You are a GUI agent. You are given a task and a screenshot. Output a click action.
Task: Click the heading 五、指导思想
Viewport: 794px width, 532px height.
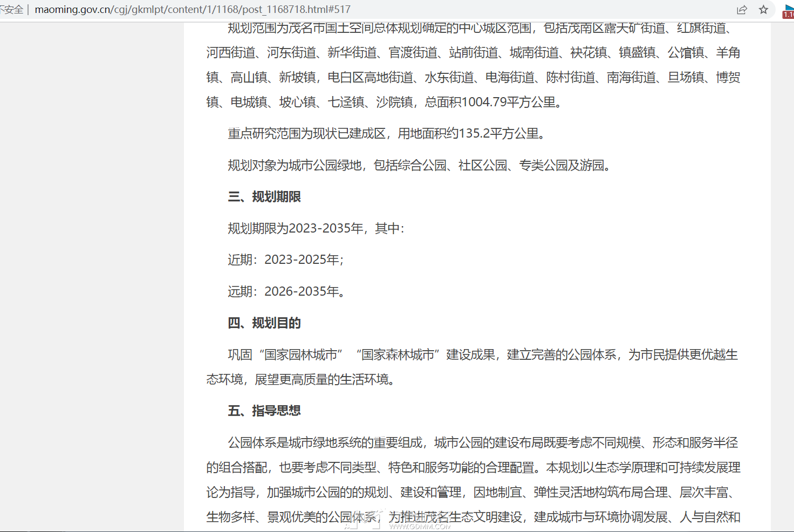coord(264,411)
